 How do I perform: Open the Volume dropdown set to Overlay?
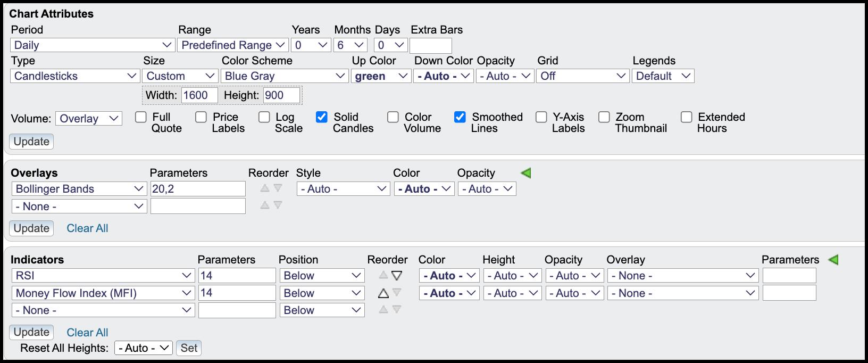pyautogui.click(x=89, y=119)
